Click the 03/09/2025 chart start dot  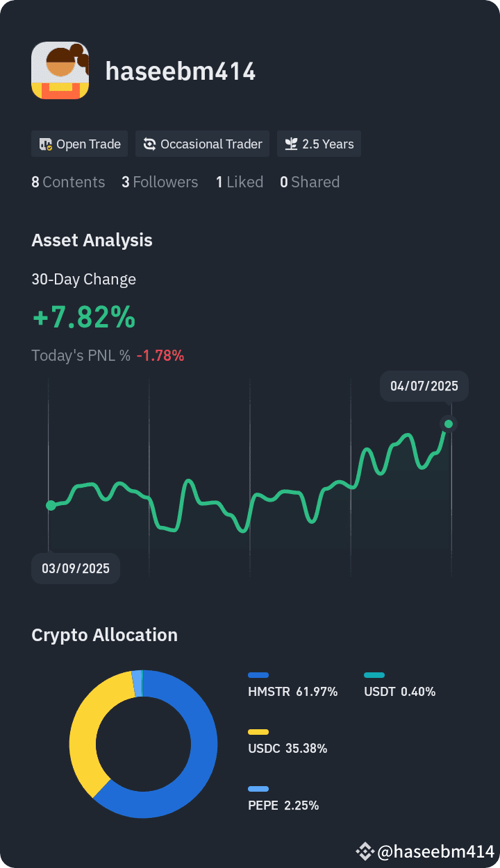51,505
